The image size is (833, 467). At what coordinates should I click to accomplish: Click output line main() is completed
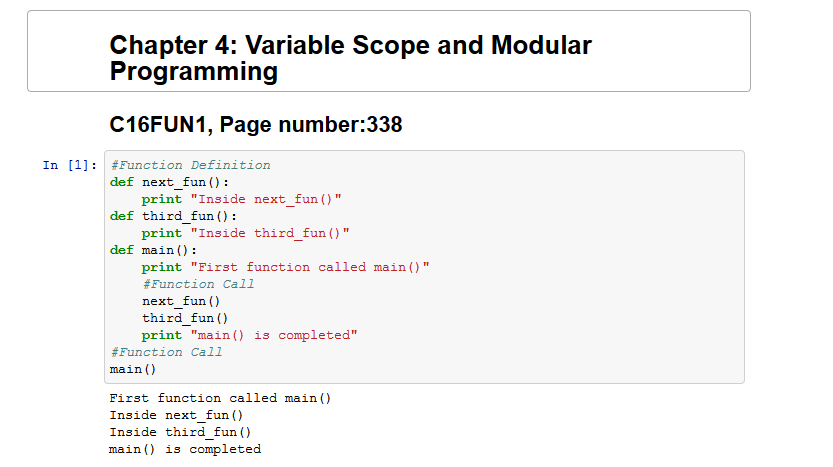point(185,449)
